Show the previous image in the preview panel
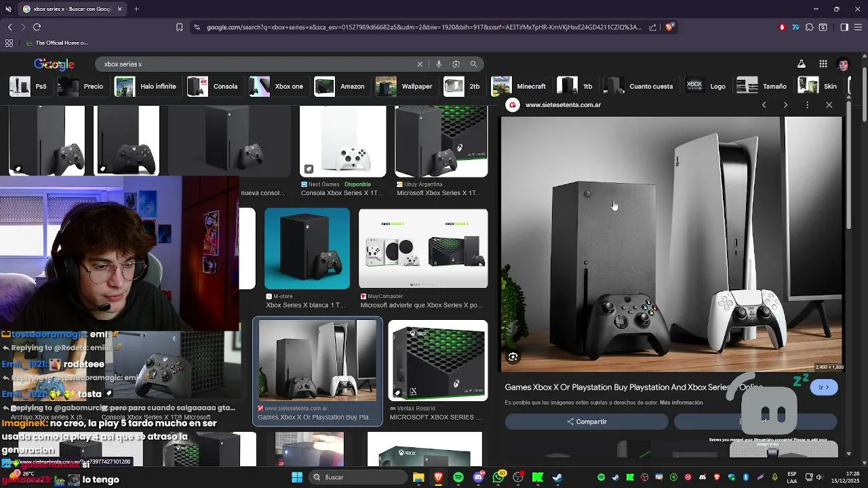 (x=764, y=105)
